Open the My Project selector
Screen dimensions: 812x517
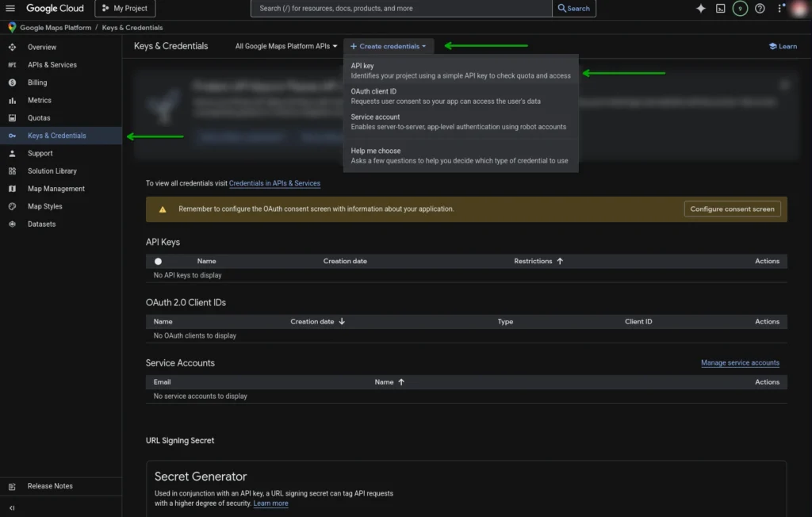coord(125,9)
